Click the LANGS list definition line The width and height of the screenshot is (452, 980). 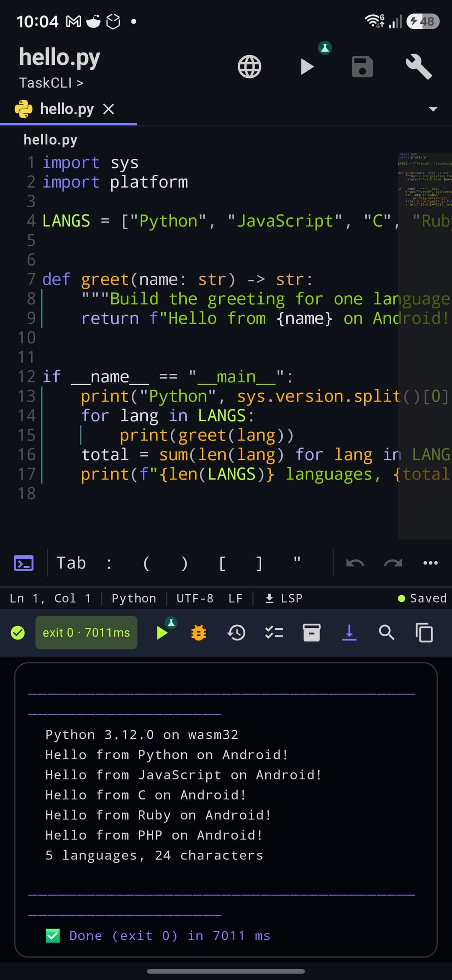(247, 221)
